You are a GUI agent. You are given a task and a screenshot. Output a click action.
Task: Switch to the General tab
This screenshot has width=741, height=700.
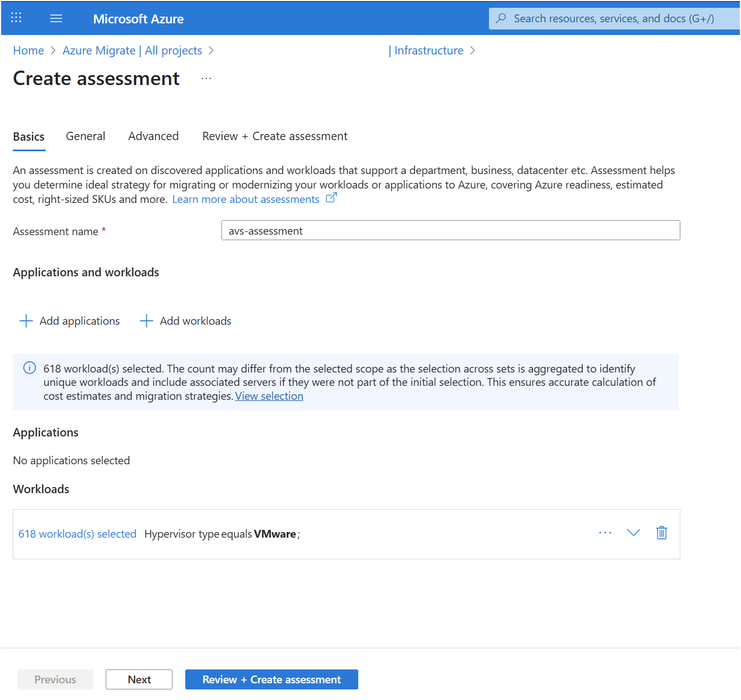[x=85, y=136]
